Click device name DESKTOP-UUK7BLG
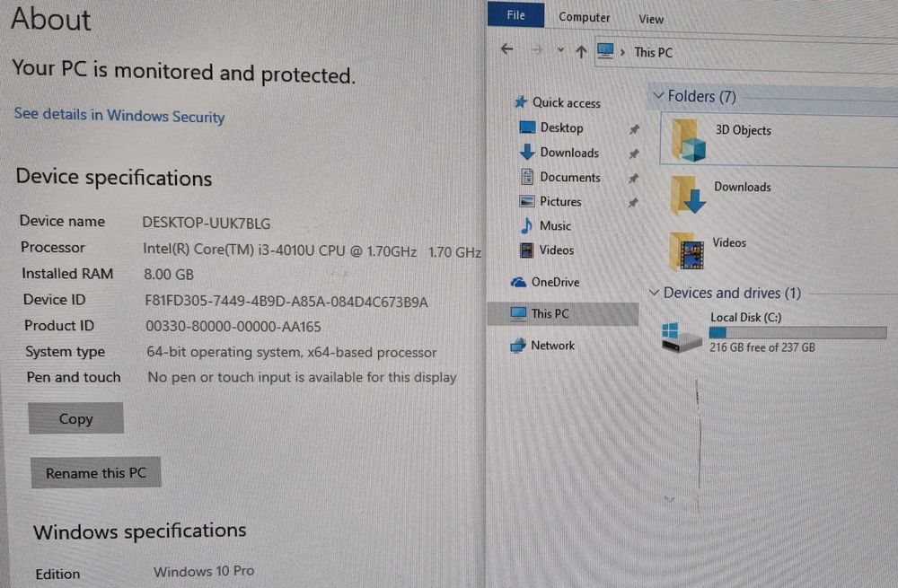This screenshot has width=898, height=588. tap(206, 224)
